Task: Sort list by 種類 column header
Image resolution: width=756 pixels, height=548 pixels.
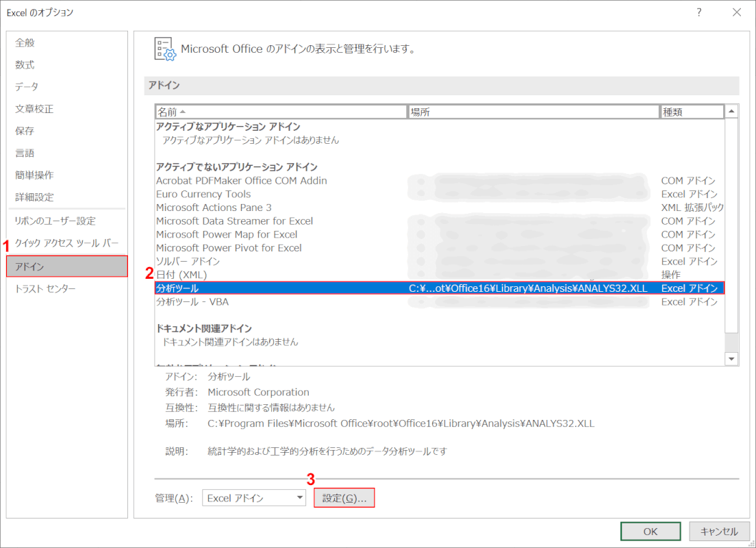Action: pyautogui.click(x=691, y=112)
